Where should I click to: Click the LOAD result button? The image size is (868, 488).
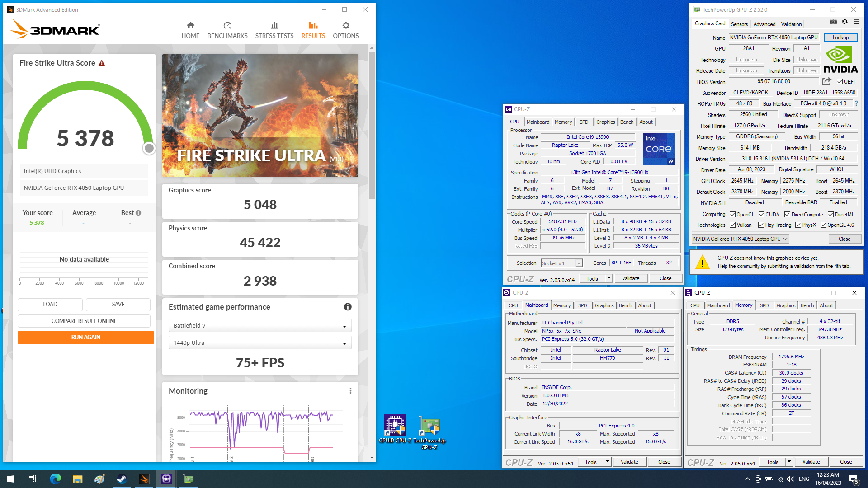[50, 305]
